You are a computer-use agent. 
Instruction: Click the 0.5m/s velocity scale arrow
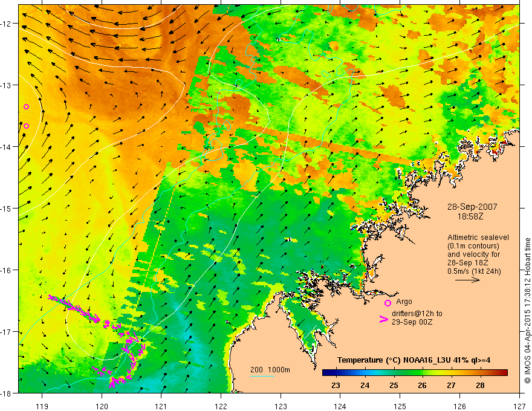(467, 280)
